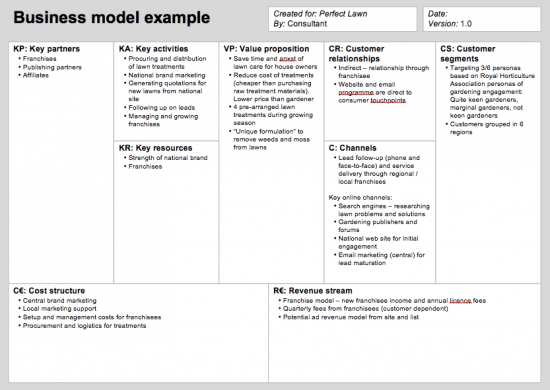Click the 'C: Channels' heading
The image size is (550, 390).
(353, 148)
